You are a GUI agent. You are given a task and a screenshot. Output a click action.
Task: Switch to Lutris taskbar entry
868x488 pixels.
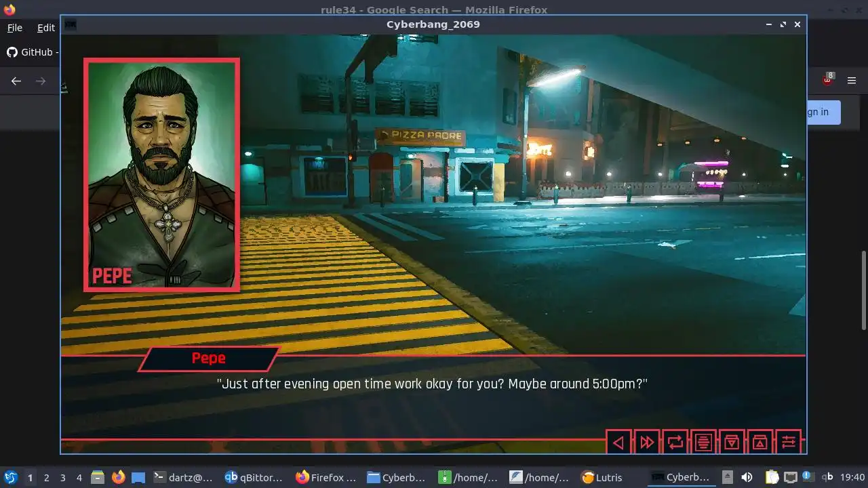611,477
